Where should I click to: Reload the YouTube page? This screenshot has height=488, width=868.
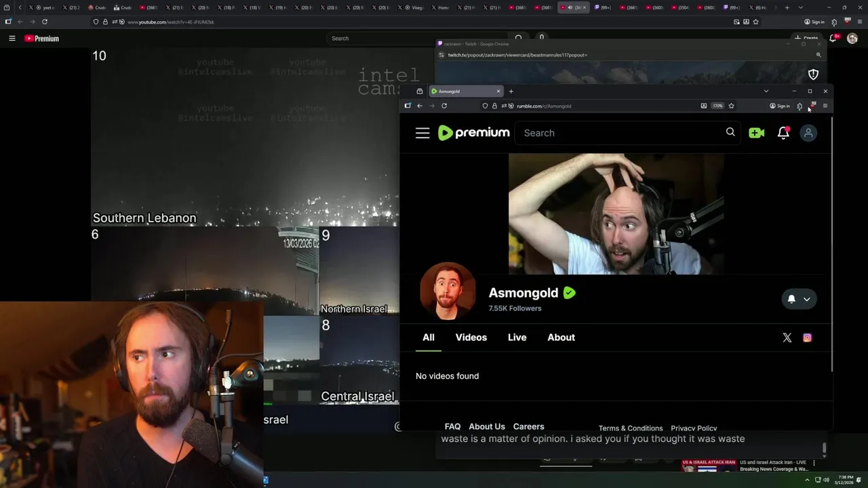tap(45, 22)
